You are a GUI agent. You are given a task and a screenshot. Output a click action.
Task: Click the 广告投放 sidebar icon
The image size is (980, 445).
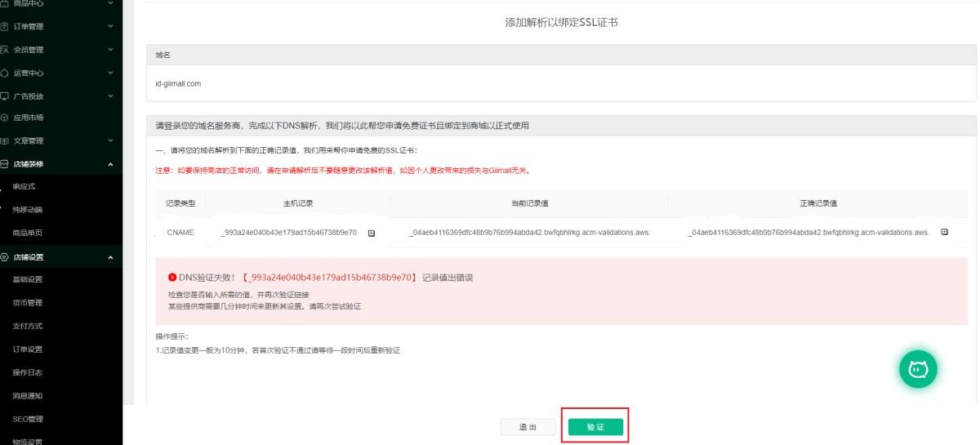5,96
